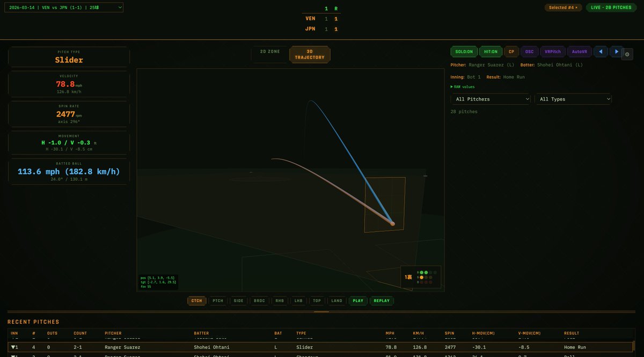Select the LHB camera view
Viewport: 644px width, 357px height.
coord(298,301)
